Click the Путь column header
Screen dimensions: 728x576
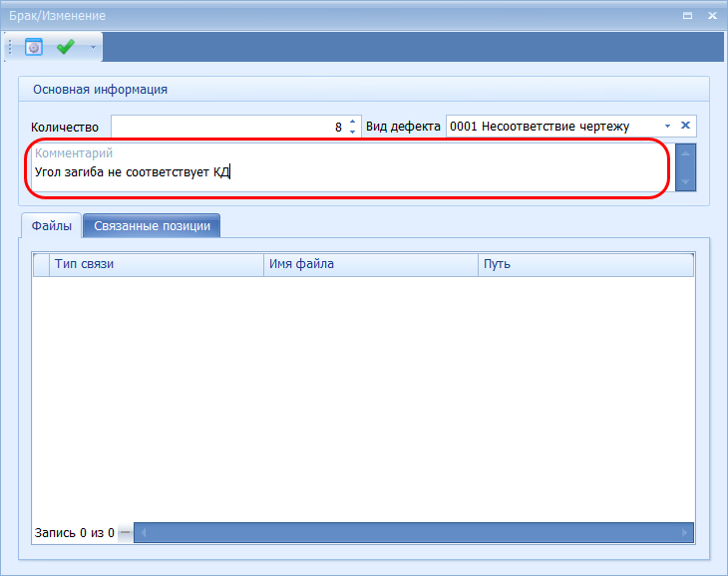point(584,264)
